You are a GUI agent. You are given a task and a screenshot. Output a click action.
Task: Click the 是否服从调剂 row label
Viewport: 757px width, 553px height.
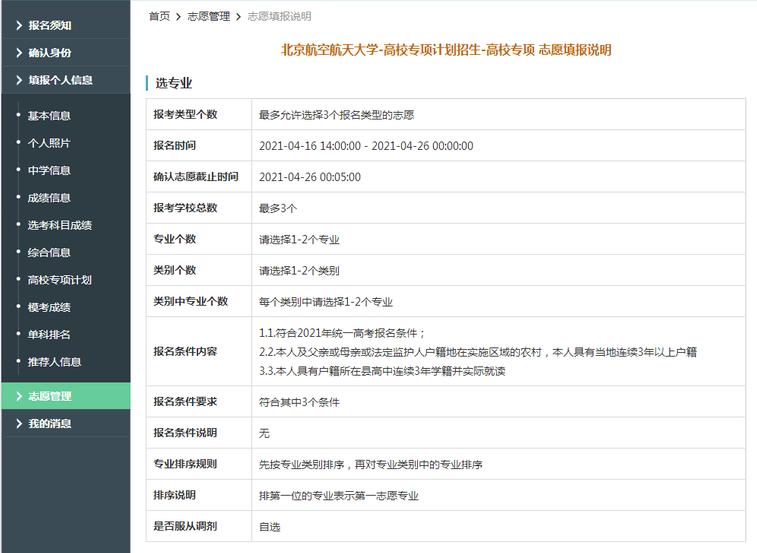click(x=185, y=526)
